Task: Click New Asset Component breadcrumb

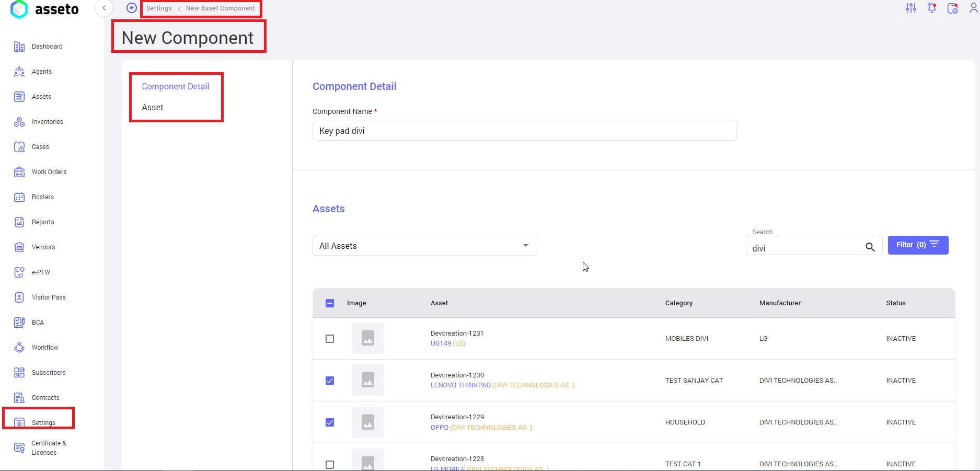Action: 221,8
